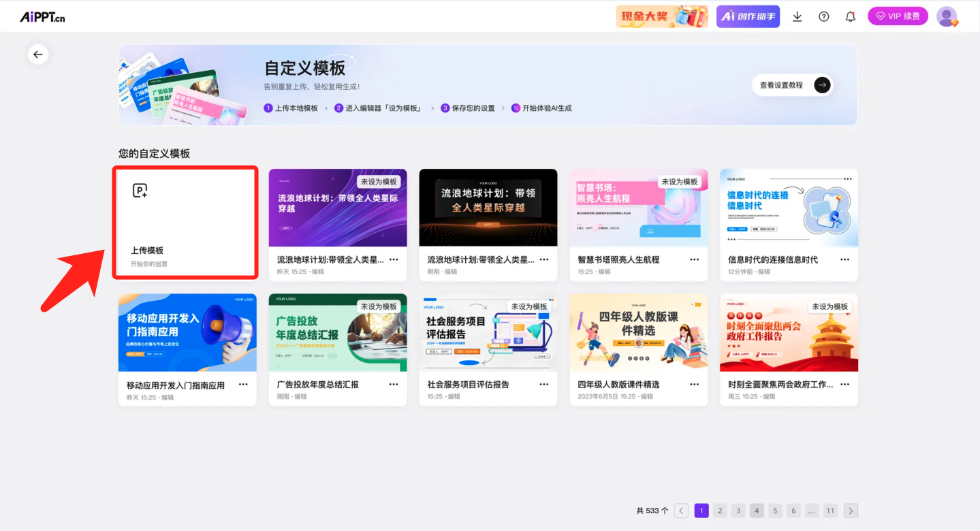Viewport: 980px width, 531px height.
Task: Click the AiPPT.cn logo
Action: [x=42, y=16]
